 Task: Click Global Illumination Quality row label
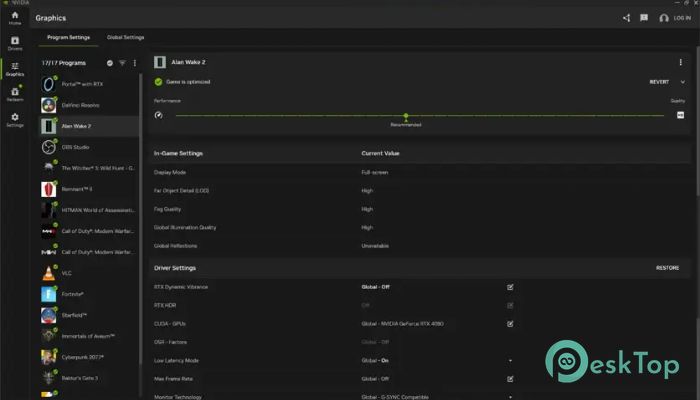pos(185,227)
